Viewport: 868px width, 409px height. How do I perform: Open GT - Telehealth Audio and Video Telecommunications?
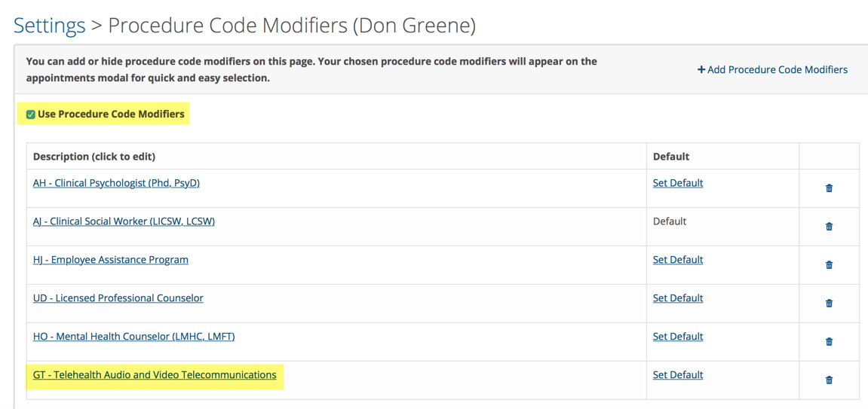tap(155, 375)
